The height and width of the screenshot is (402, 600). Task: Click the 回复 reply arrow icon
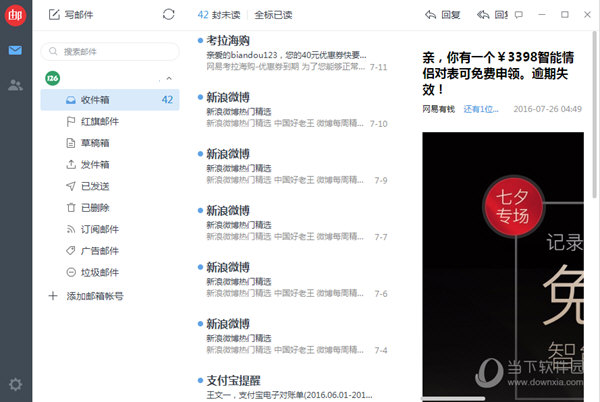(430, 15)
